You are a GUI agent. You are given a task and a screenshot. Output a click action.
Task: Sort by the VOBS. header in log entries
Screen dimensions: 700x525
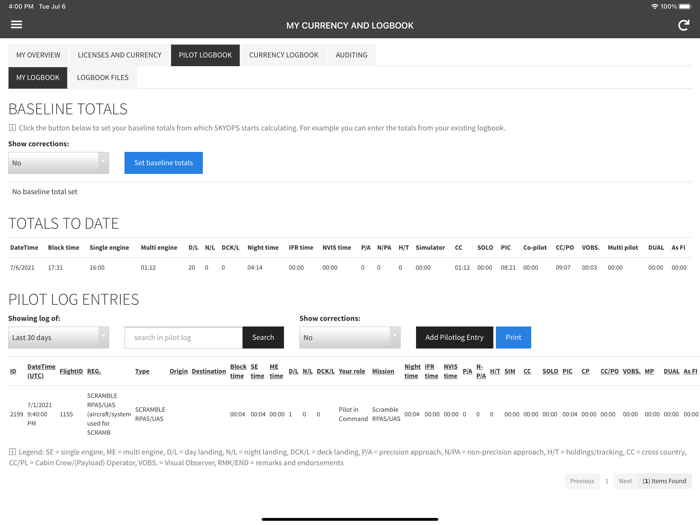[x=631, y=371]
